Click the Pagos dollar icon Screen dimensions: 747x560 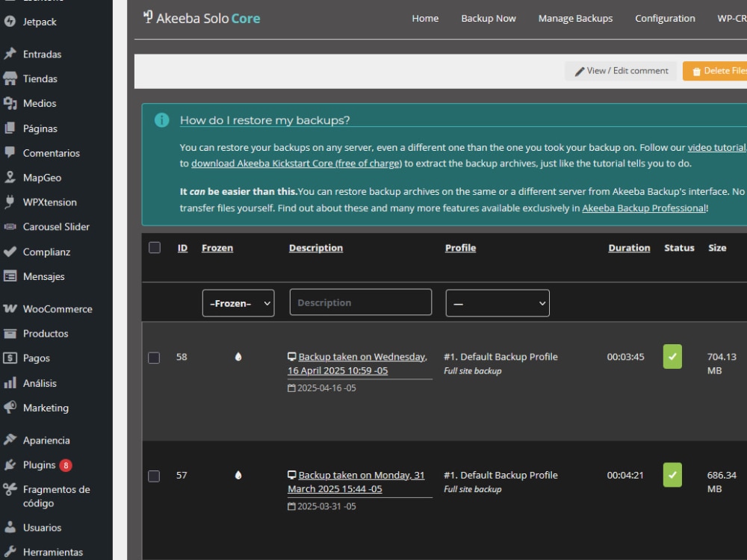[x=10, y=358]
